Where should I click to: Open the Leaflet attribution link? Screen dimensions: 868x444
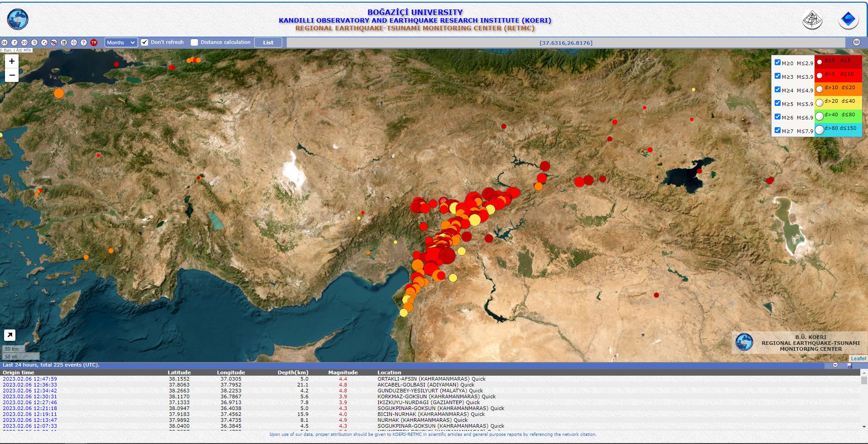click(x=858, y=358)
